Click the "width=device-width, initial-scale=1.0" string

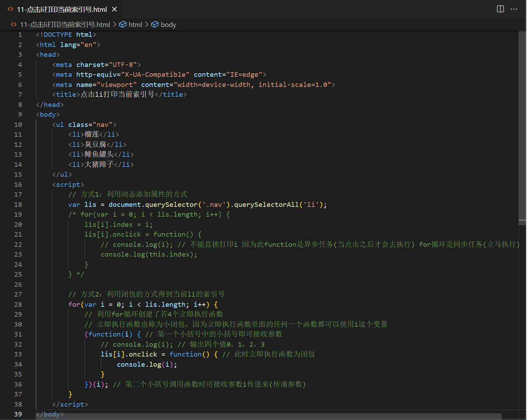[252, 85]
